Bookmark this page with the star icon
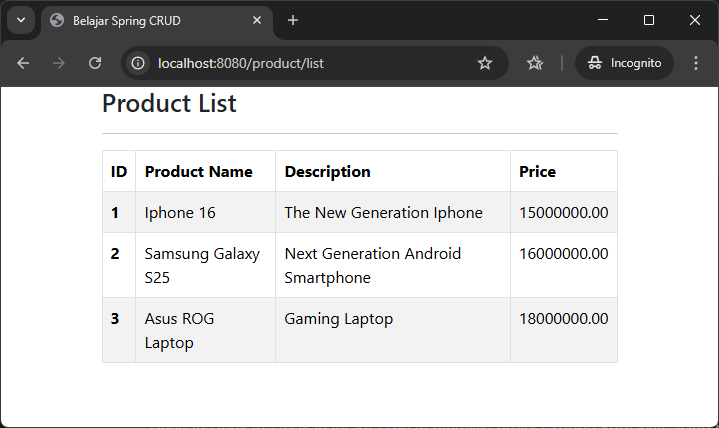Image resolution: width=719 pixels, height=428 pixels. [485, 63]
